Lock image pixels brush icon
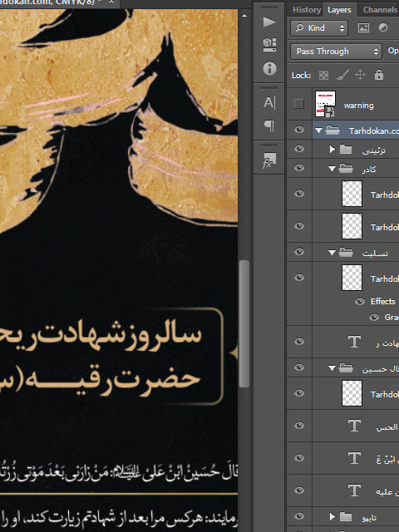 [x=342, y=75]
